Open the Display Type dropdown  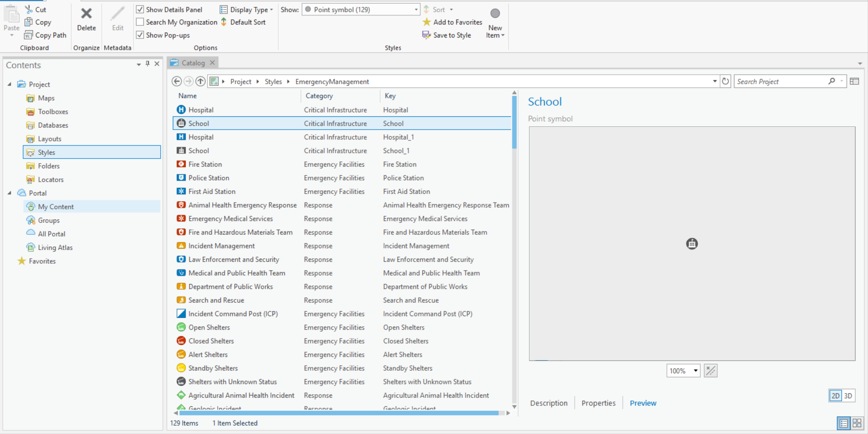246,10
